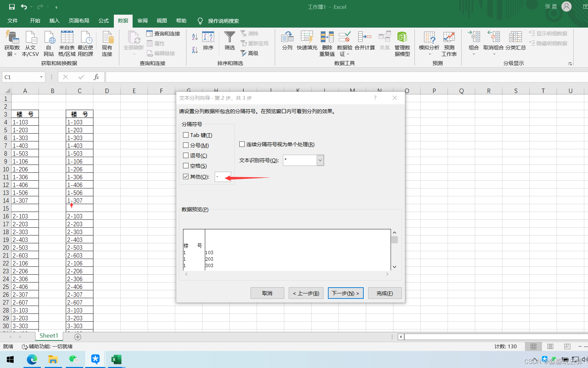Click Sort Z to A descending icon
Image resolution: width=588 pixels, height=368 pixels.
pyautogui.click(x=195, y=50)
